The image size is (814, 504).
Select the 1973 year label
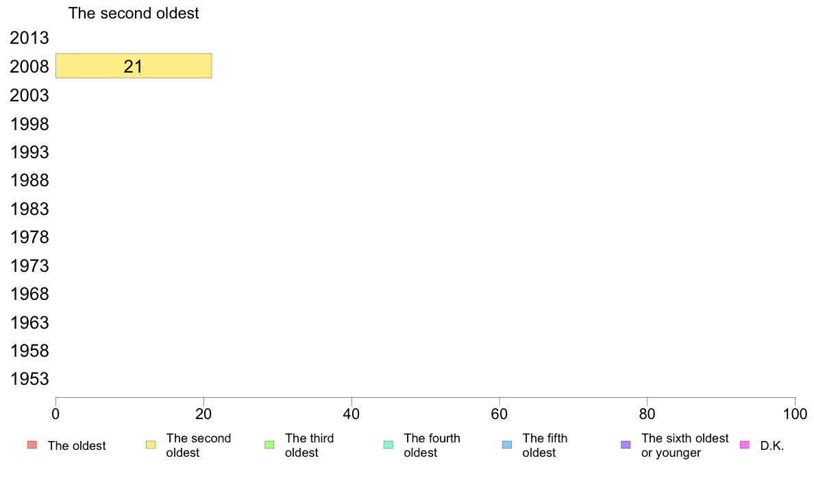pyautogui.click(x=29, y=266)
